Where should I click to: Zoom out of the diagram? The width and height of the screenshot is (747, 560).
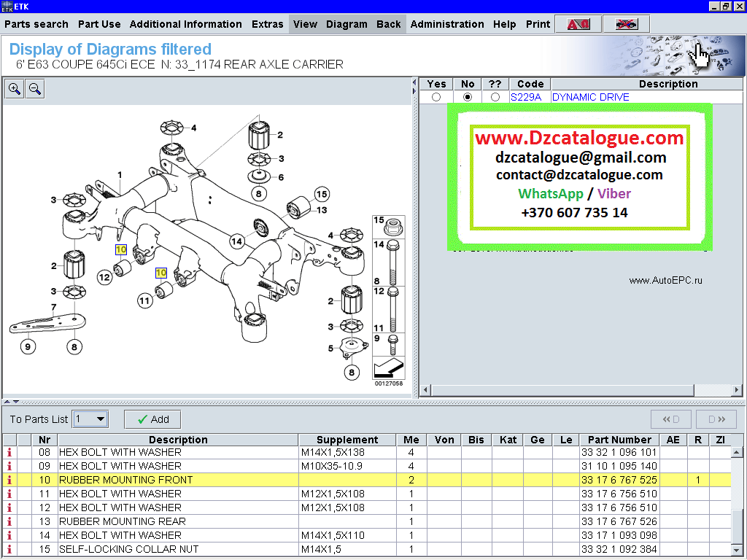click(35, 89)
